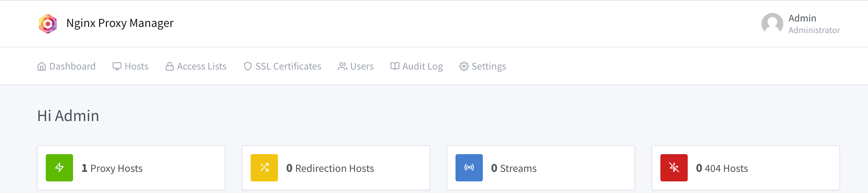Select the SSL Certificates menu item

(288, 66)
